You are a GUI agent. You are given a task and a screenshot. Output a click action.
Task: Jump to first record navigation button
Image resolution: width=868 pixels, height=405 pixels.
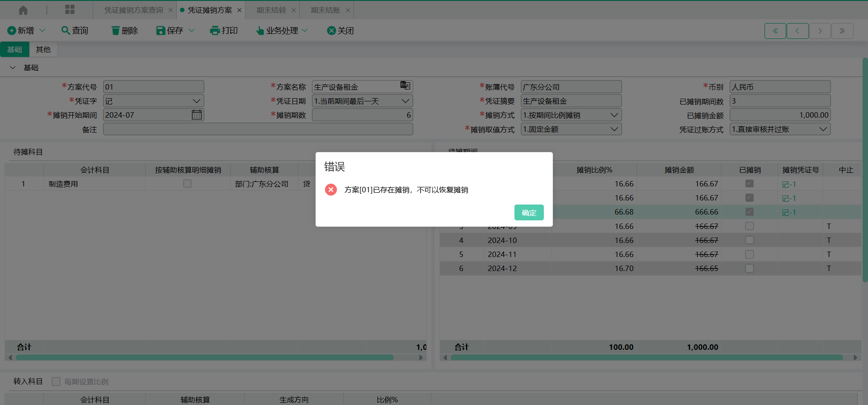click(x=775, y=31)
